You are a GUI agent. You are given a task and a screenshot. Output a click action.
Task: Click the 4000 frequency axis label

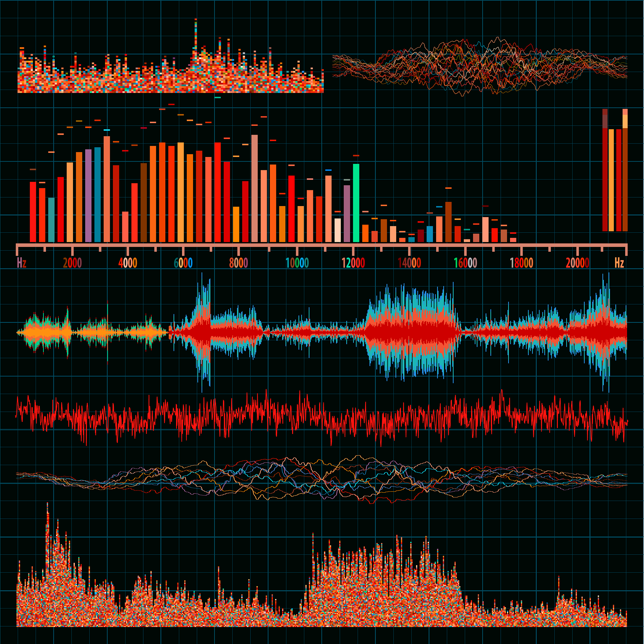(128, 263)
